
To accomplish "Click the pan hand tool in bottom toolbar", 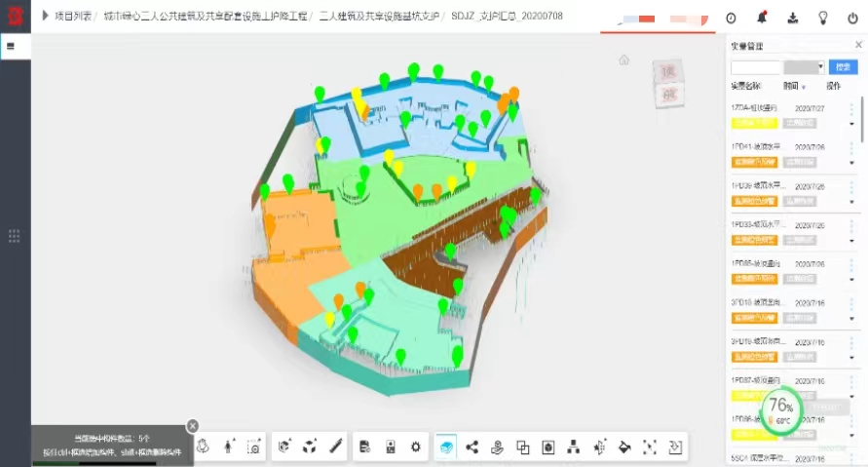I will click(204, 447).
